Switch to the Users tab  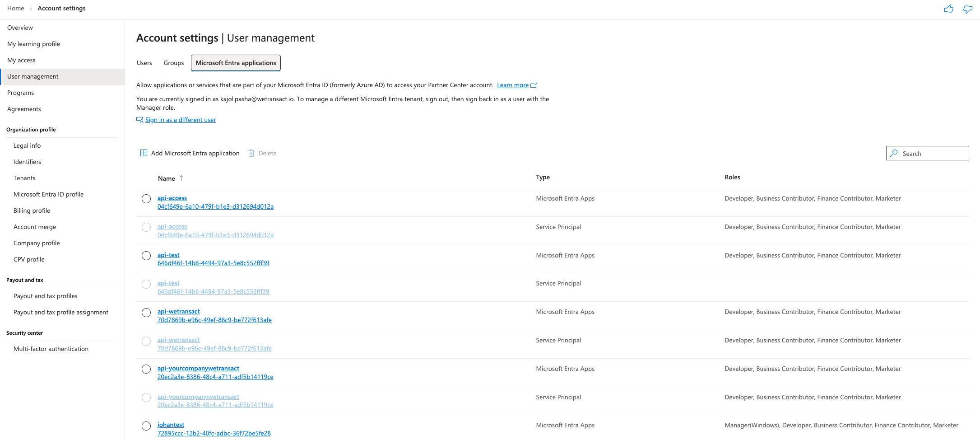click(144, 63)
